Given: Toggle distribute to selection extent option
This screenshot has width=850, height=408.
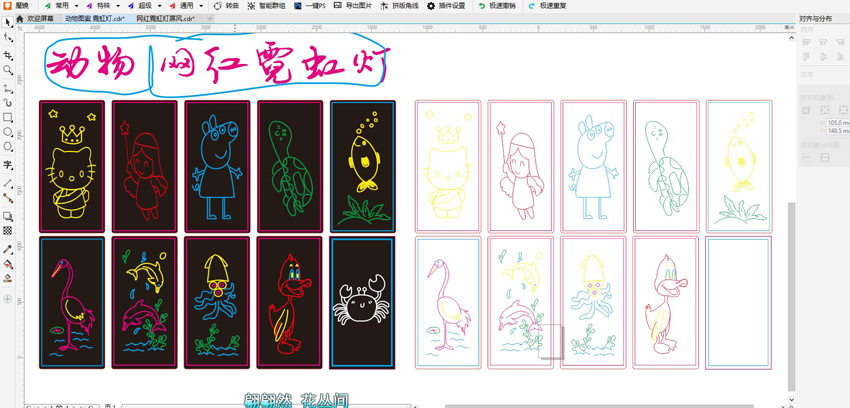Looking at the screenshot, I should click(807, 157).
